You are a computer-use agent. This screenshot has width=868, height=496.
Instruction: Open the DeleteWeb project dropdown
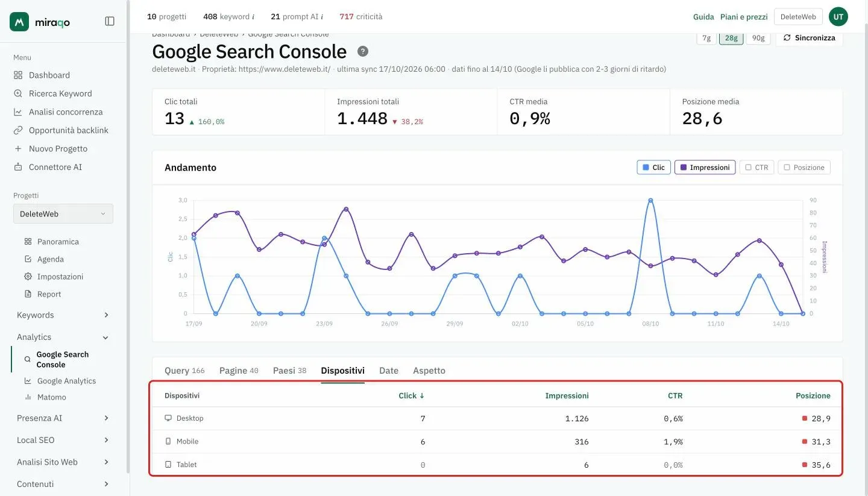click(x=63, y=214)
